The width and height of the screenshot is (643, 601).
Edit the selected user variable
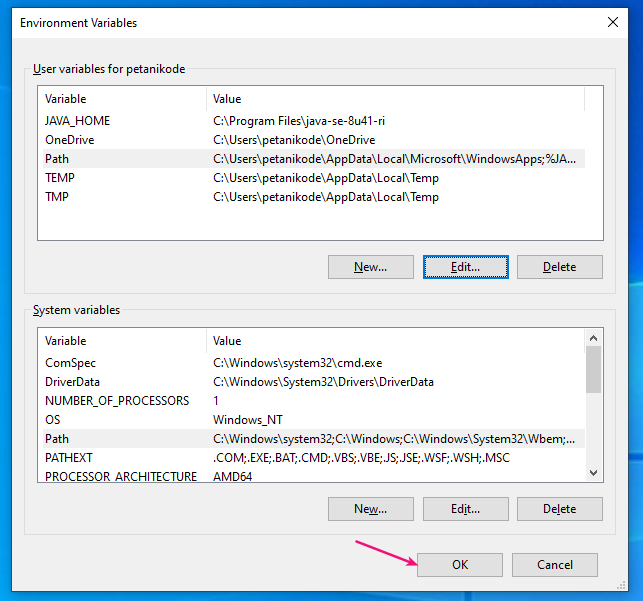coord(465,267)
